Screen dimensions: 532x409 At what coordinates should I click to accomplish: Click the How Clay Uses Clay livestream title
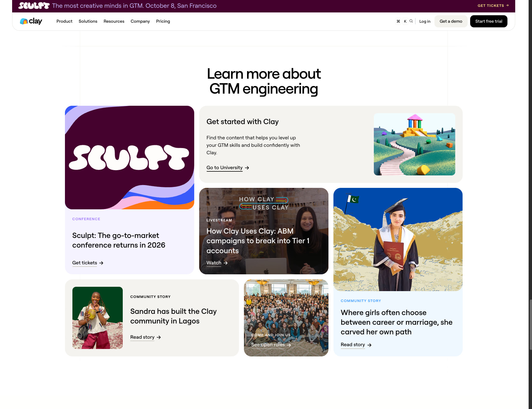(x=258, y=241)
